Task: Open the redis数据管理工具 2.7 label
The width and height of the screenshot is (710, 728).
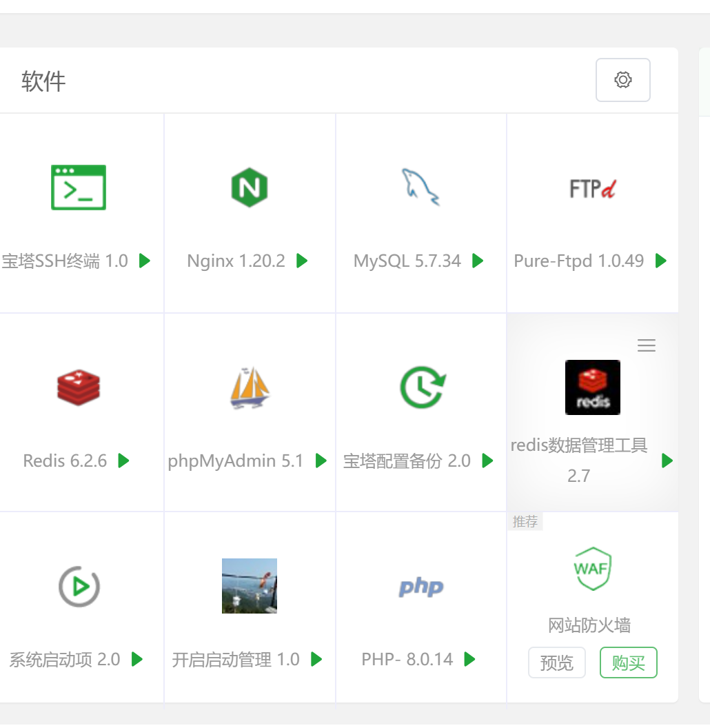Action: click(x=579, y=461)
